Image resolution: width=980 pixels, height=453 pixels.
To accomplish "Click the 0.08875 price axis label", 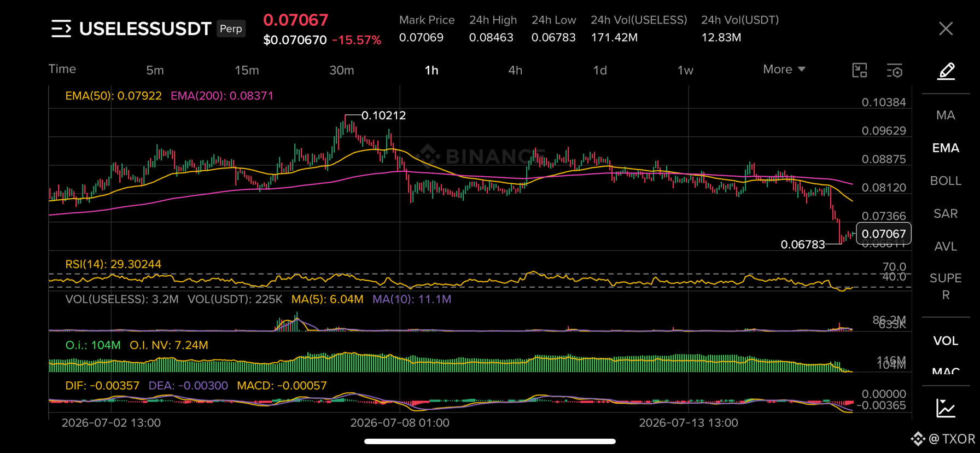I will coord(884,159).
